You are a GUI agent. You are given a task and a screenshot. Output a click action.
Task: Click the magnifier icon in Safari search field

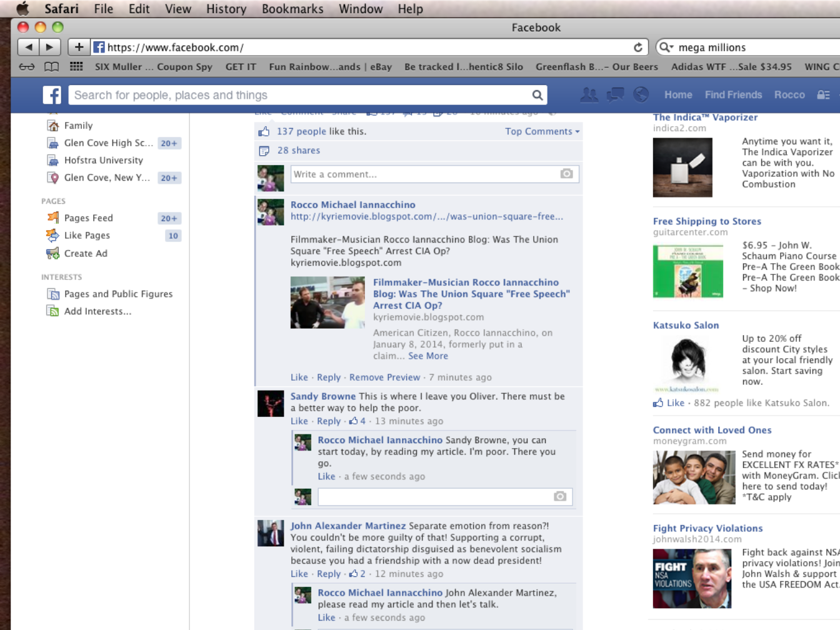[x=666, y=47]
